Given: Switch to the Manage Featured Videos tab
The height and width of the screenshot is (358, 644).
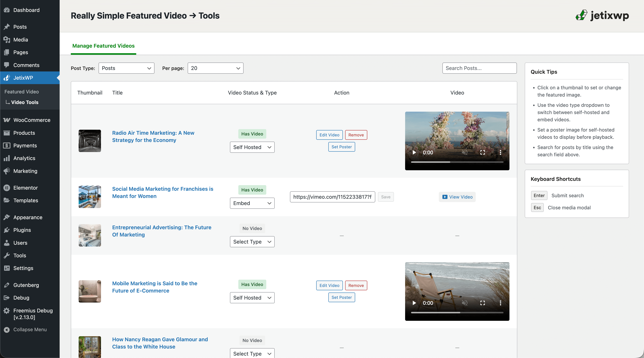Looking at the screenshot, I should 103,46.
